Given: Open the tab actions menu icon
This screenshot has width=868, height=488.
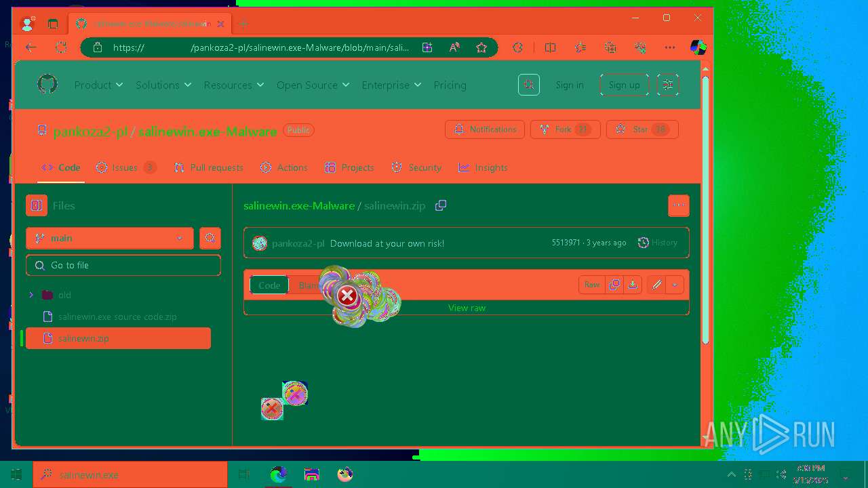Looking at the screenshot, I should point(53,24).
